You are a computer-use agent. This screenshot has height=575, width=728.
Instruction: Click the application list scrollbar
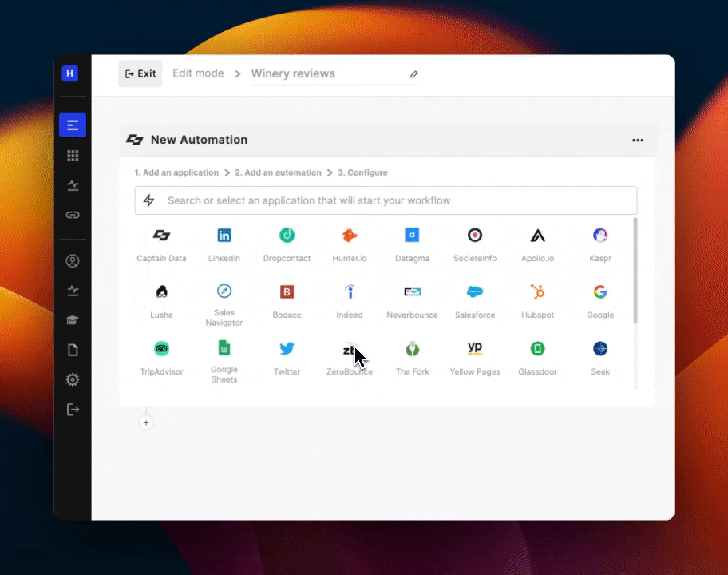[635, 270]
